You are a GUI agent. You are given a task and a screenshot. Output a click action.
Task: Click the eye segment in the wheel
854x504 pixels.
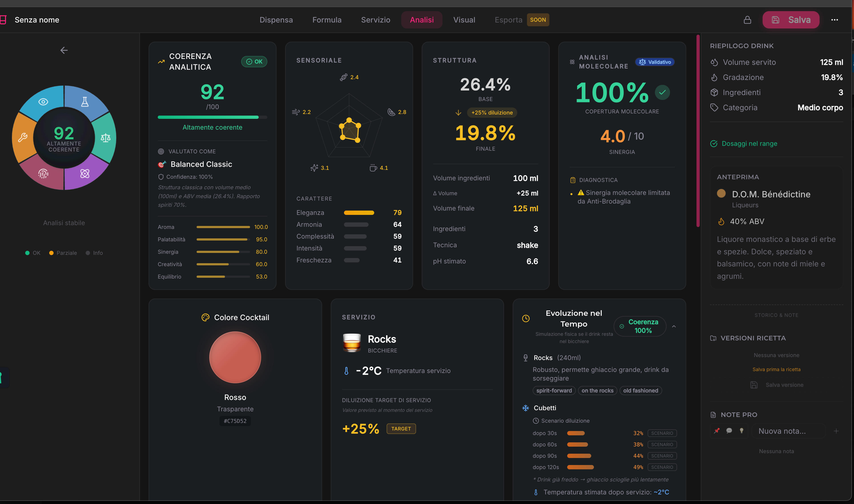[x=43, y=102]
